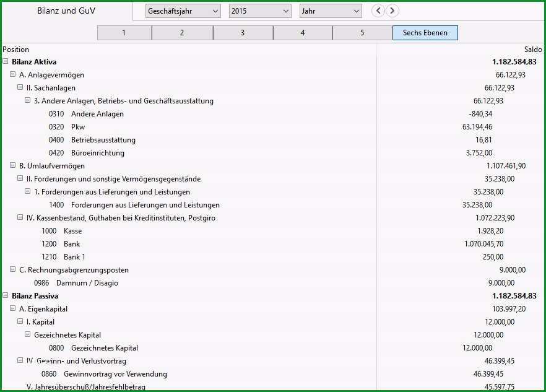Collapse C. Rechnungsabgrenzungsposten node
The height and width of the screenshot is (392, 546).
click(13, 269)
